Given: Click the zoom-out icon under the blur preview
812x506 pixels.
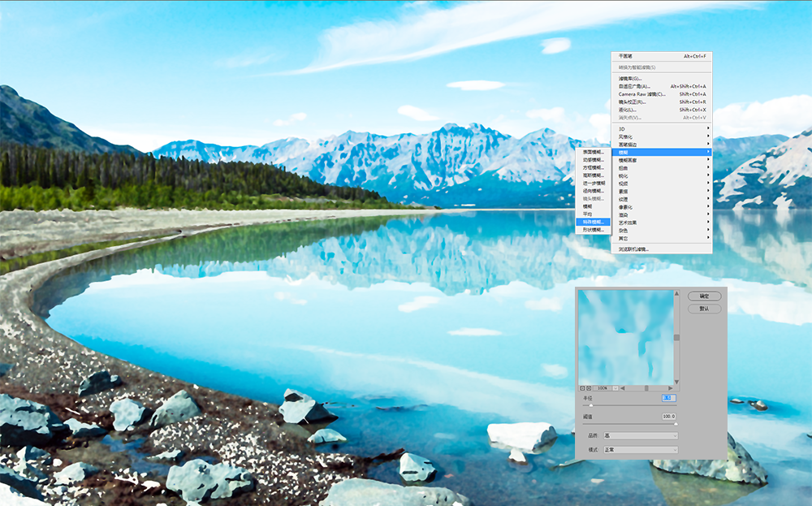Looking at the screenshot, I should (x=582, y=388).
